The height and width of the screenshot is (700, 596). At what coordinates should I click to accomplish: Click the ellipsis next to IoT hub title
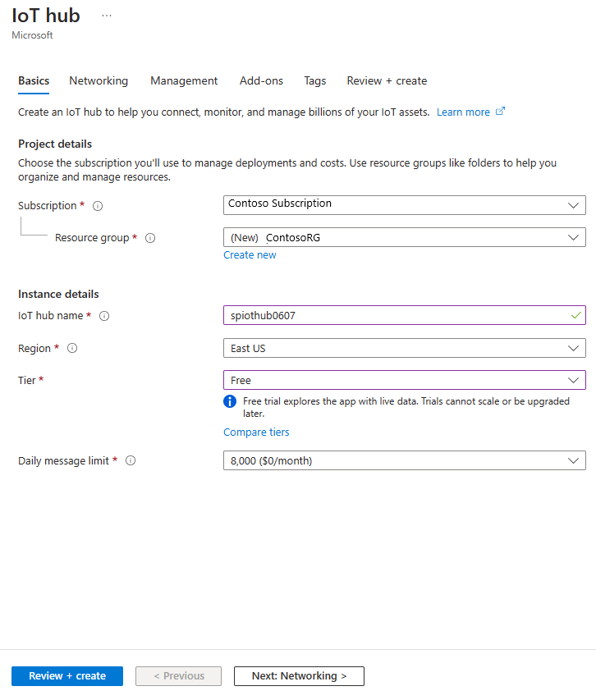tap(106, 15)
